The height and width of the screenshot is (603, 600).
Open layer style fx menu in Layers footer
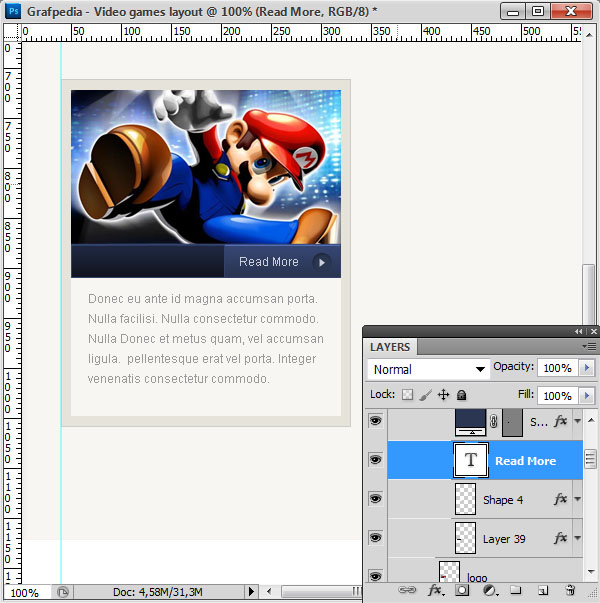tap(435, 590)
